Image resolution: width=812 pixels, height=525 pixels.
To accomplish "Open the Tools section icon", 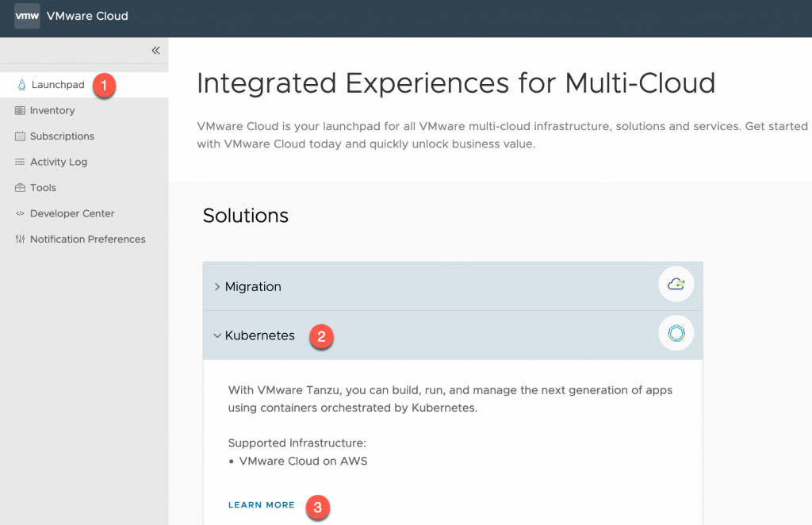I will pyautogui.click(x=19, y=187).
